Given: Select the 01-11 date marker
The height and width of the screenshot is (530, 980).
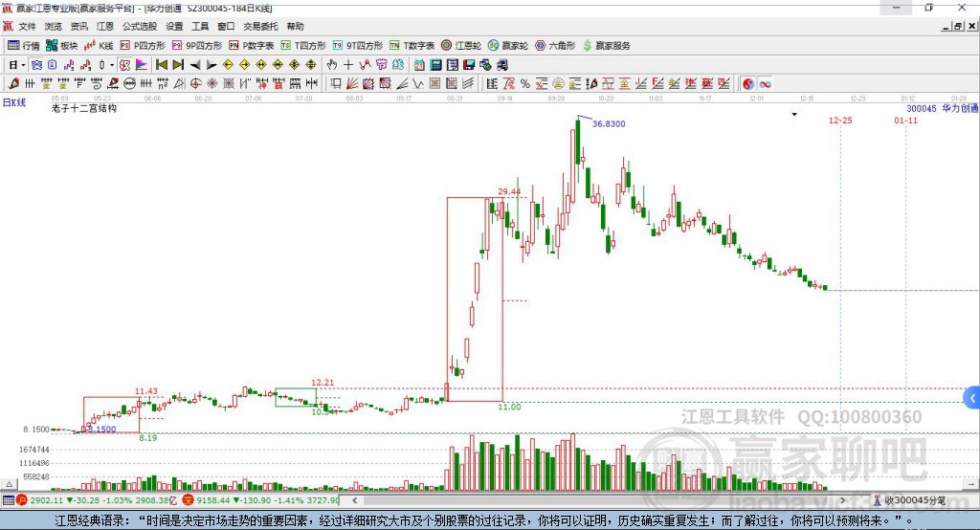Looking at the screenshot, I should (905, 120).
